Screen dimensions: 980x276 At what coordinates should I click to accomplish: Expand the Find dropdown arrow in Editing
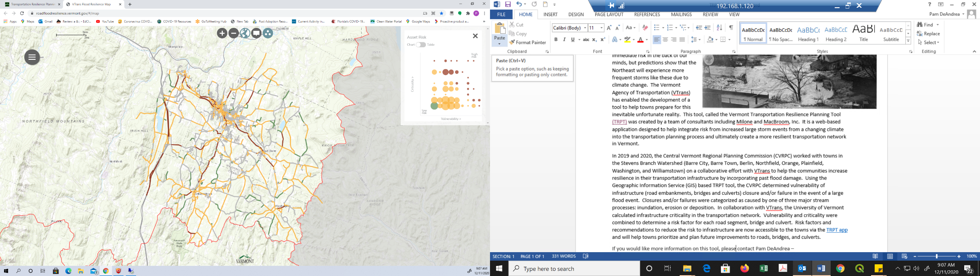938,25
